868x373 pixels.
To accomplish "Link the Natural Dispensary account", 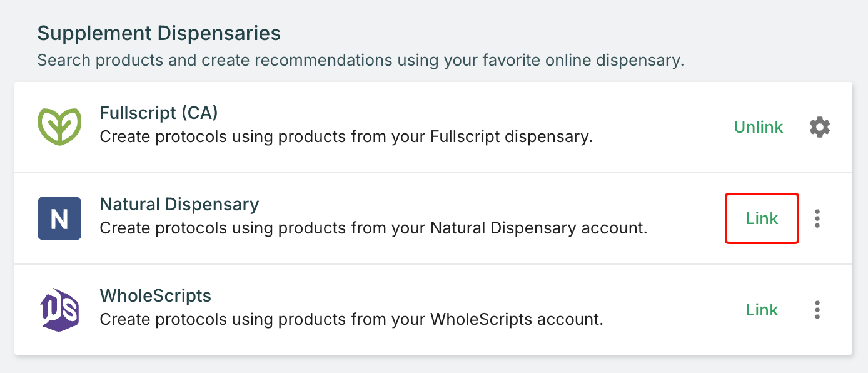I will pos(762,218).
